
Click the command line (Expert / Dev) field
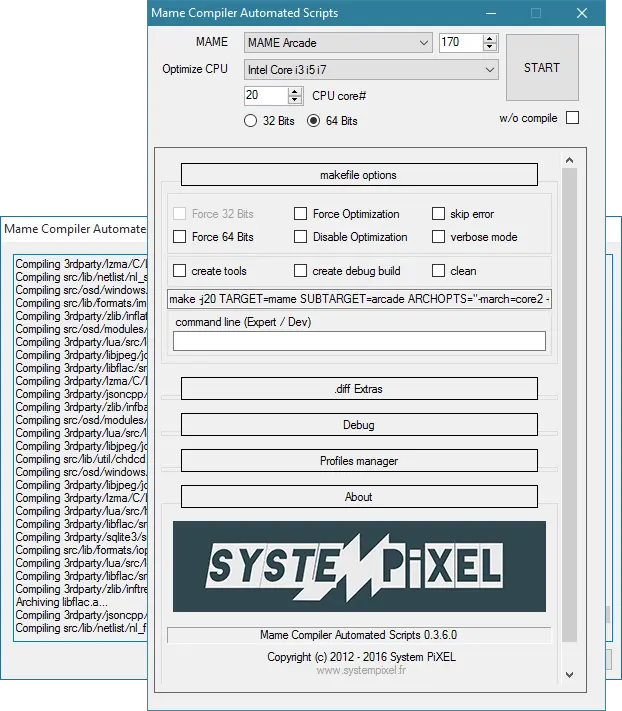(x=359, y=341)
